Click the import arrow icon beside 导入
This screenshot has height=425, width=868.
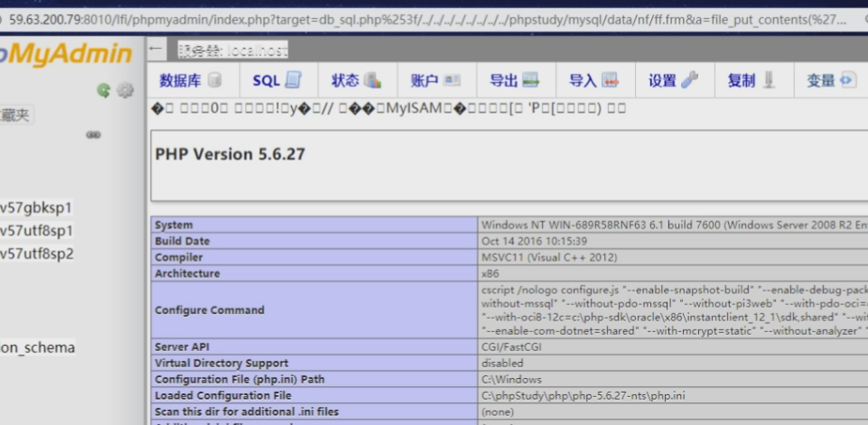611,80
